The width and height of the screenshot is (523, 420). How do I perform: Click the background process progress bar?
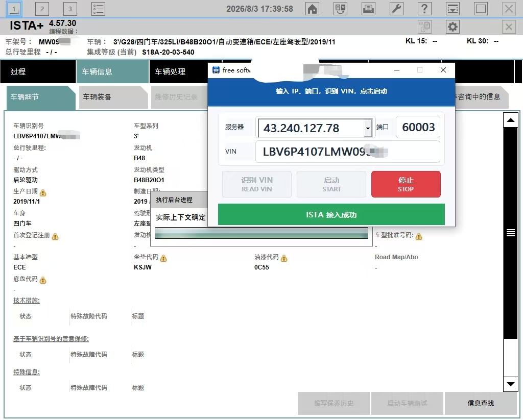click(261, 233)
